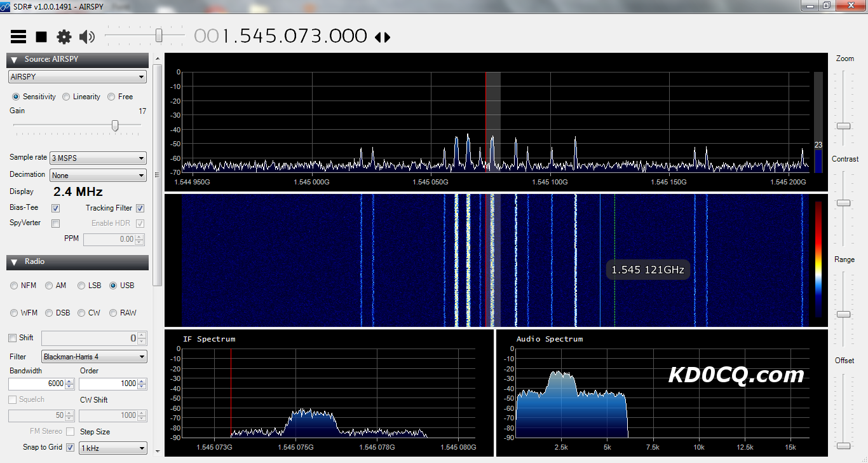Mute audio with the speaker icon

click(87, 37)
